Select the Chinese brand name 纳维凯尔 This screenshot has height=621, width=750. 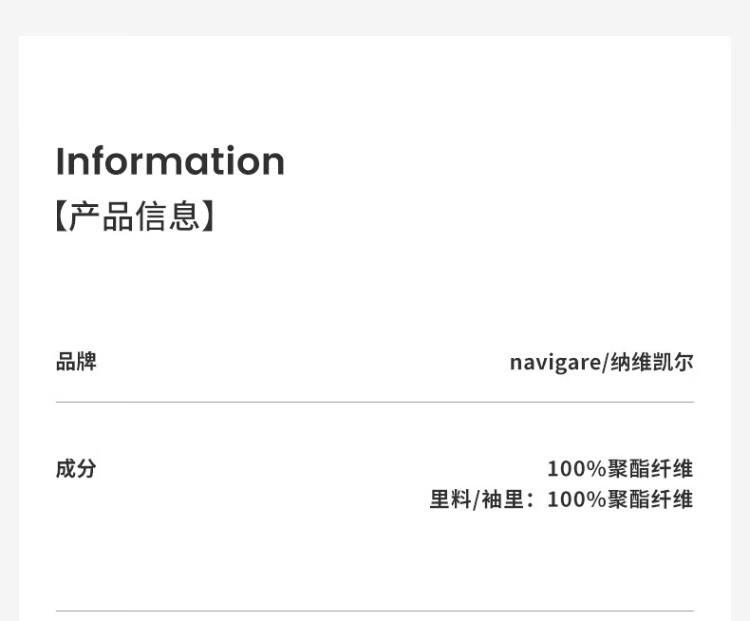652,362
